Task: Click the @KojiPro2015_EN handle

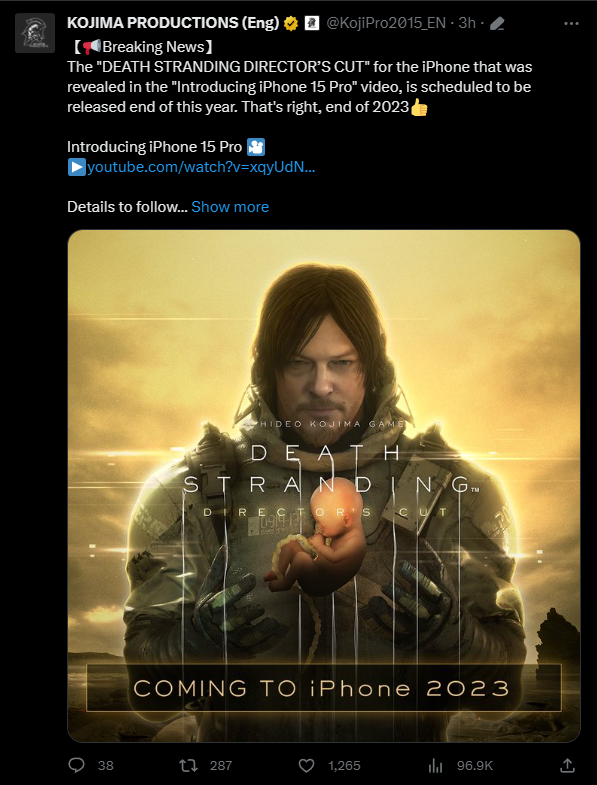Action: click(386, 23)
